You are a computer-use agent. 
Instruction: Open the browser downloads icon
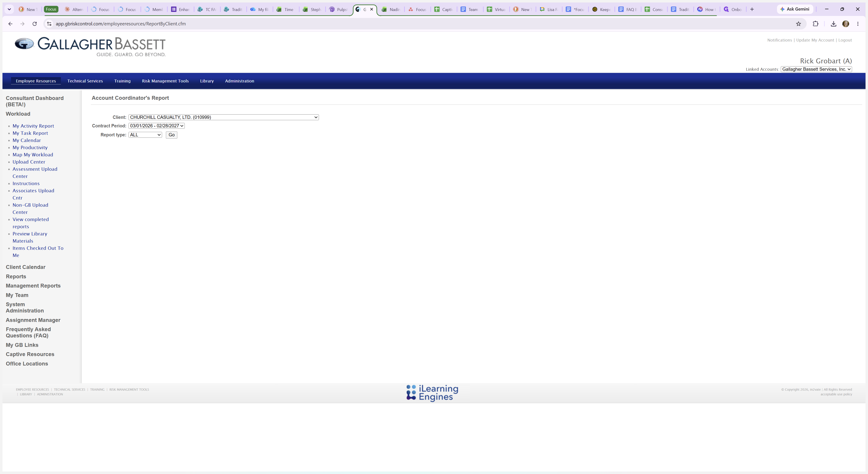point(833,24)
